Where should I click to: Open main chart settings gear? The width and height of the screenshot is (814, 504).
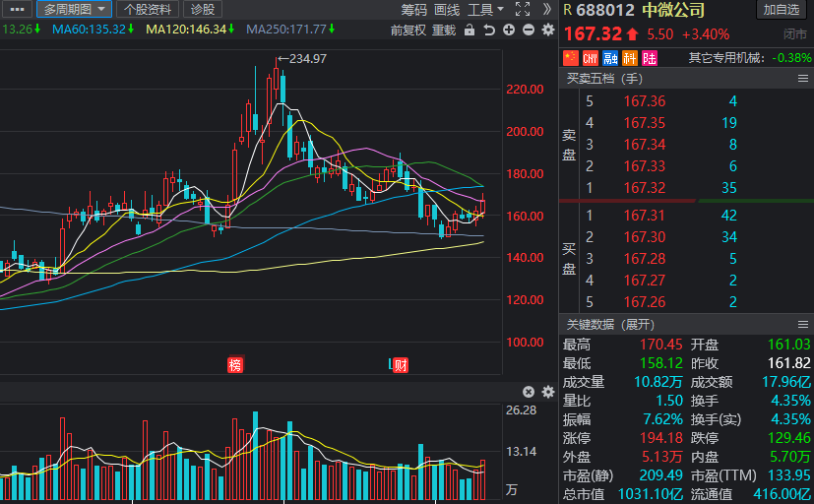(548, 30)
